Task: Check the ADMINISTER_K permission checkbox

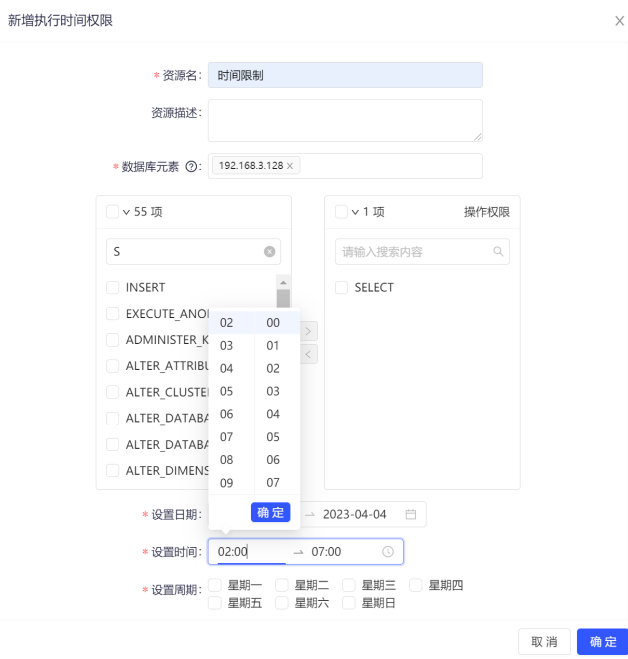Action: [112, 340]
